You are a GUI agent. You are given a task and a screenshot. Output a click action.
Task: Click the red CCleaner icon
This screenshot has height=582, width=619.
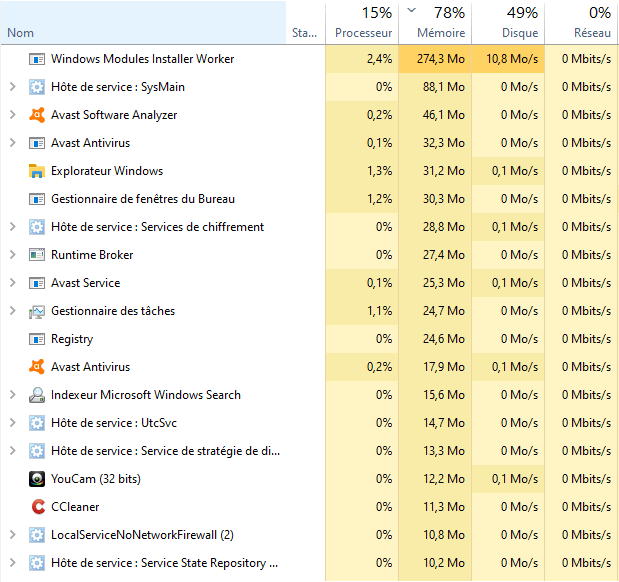pyautogui.click(x=38, y=507)
